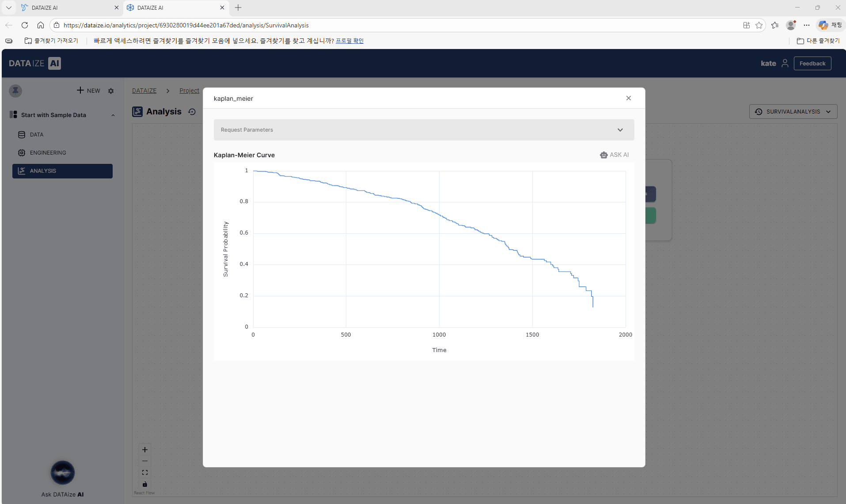Viewport: 846px width, 504px height.
Task: Open the DATAIZE breadcrumb link
Action: [144, 91]
